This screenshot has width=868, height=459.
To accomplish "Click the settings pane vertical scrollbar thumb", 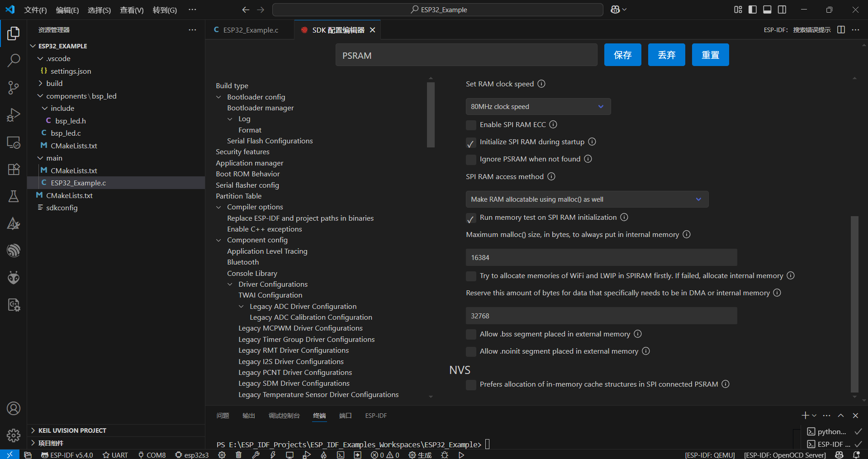I will coord(854,304).
